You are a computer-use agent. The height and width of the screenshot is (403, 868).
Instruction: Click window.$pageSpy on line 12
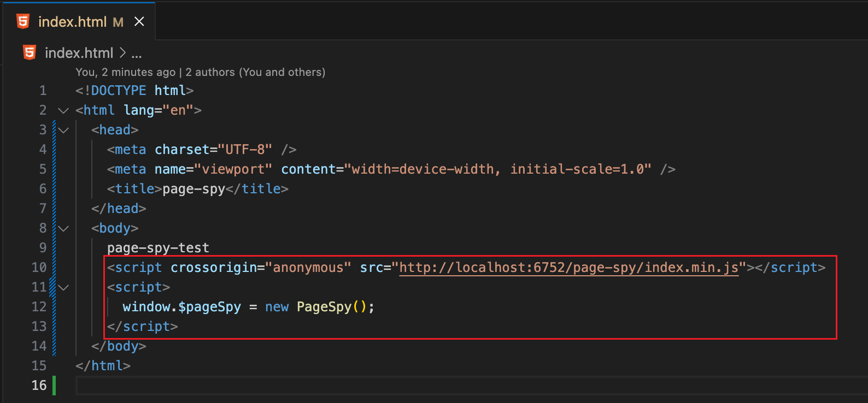181,307
